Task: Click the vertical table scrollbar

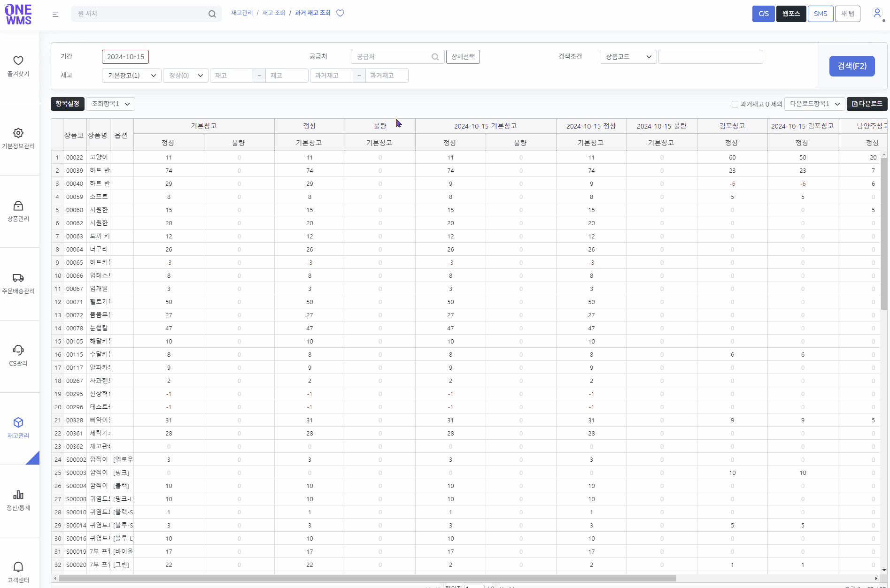Action: point(884,234)
